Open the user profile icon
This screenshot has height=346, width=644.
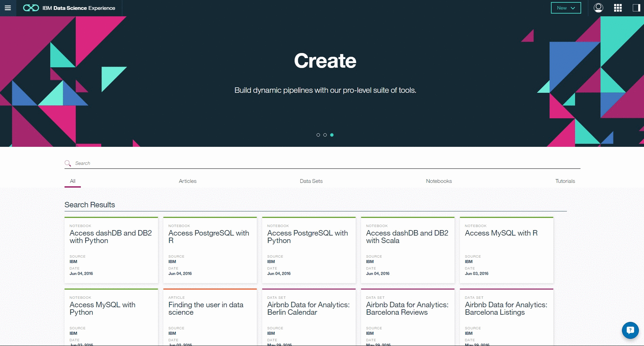tap(598, 8)
